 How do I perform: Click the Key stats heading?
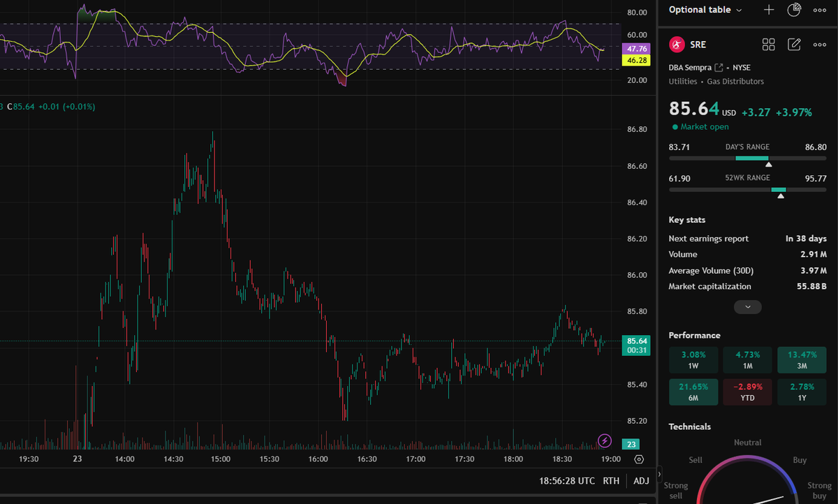(687, 220)
